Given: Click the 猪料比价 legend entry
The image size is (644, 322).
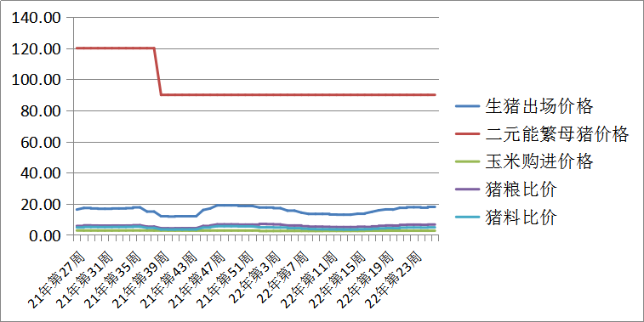Looking at the screenshot, I should pyautogui.click(x=506, y=217).
